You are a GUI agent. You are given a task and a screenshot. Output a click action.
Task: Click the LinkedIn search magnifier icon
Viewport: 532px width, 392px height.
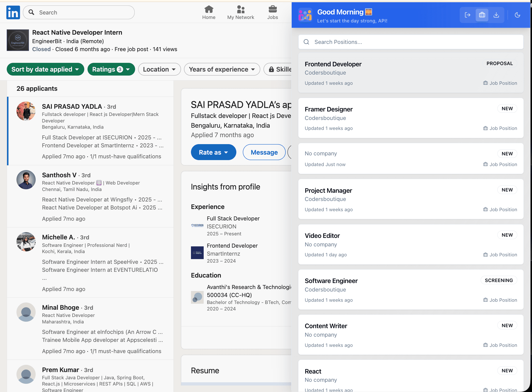[x=31, y=12]
